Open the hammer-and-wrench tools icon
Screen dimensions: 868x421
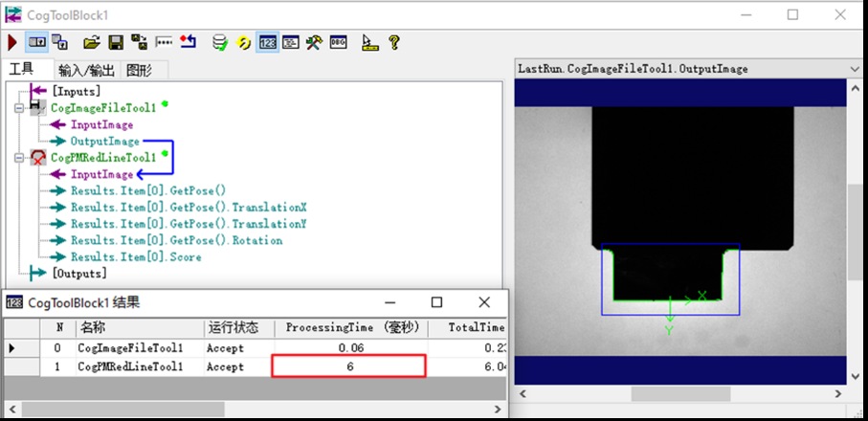(315, 43)
